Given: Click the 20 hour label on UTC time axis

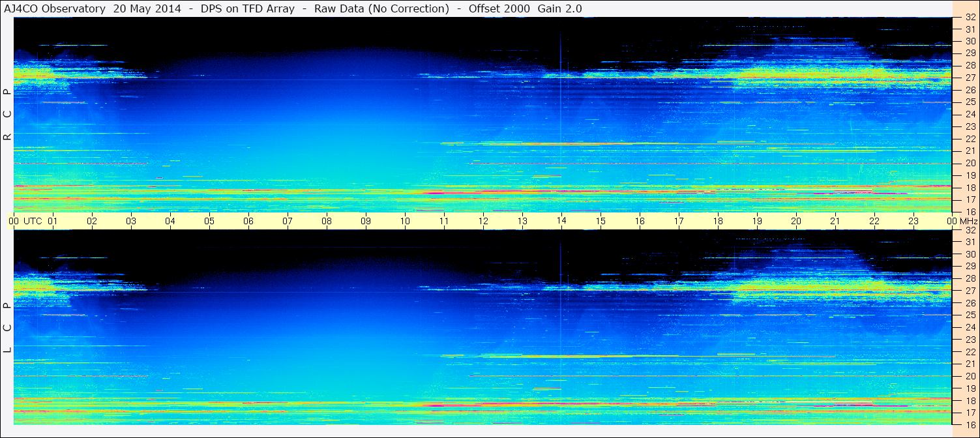Looking at the screenshot, I should [796, 221].
